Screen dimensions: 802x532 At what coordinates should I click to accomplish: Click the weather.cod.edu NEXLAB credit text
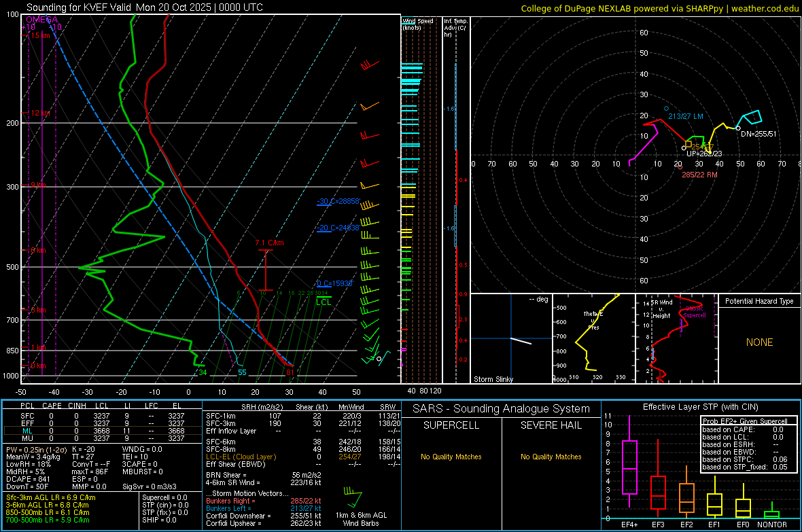pyautogui.click(x=659, y=8)
